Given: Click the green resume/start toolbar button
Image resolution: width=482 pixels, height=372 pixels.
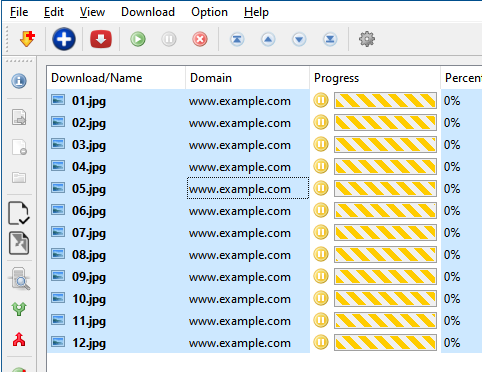Looking at the screenshot, I should pos(138,39).
